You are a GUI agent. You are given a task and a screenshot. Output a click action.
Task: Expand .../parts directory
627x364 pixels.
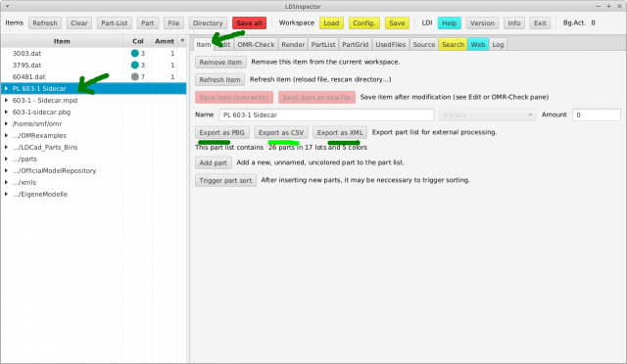point(6,159)
